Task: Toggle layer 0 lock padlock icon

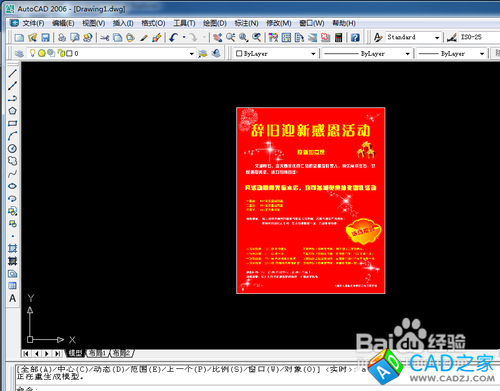Action: pyautogui.click(x=61, y=53)
